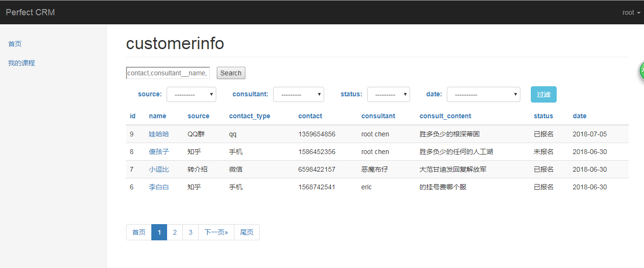Open customer 傻孩子 record

[158, 152]
